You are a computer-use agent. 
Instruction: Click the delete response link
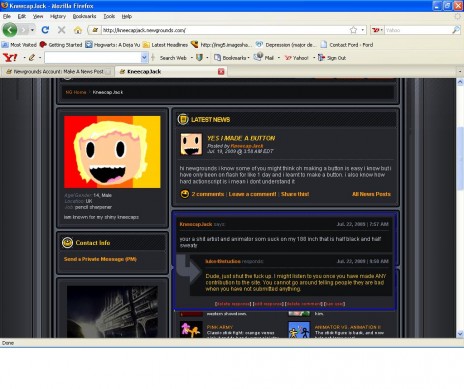click(x=233, y=304)
